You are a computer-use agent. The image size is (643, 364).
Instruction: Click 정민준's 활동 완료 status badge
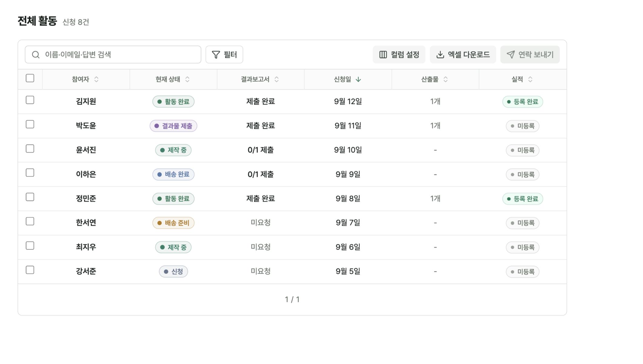coord(173,199)
